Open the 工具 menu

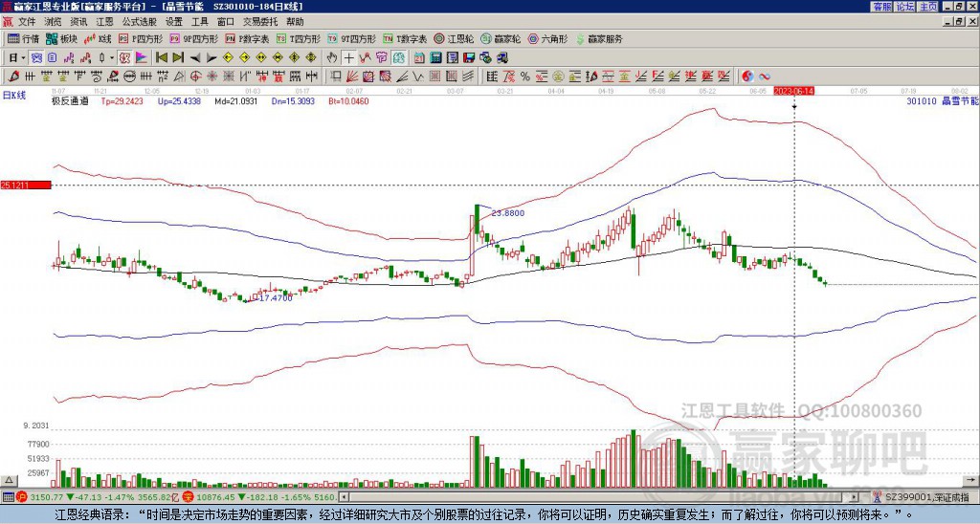pyautogui.click(x=199, y=22)
